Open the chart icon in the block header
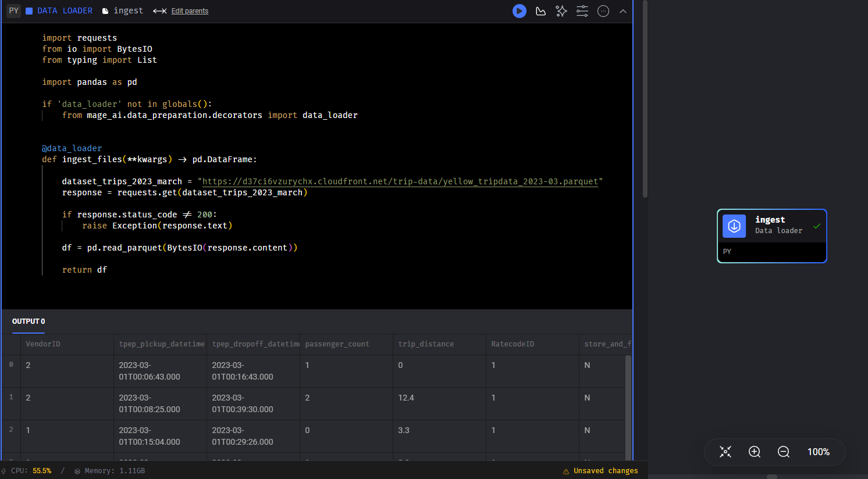Screen dimensions: 868x479 [x=540, y=11]
